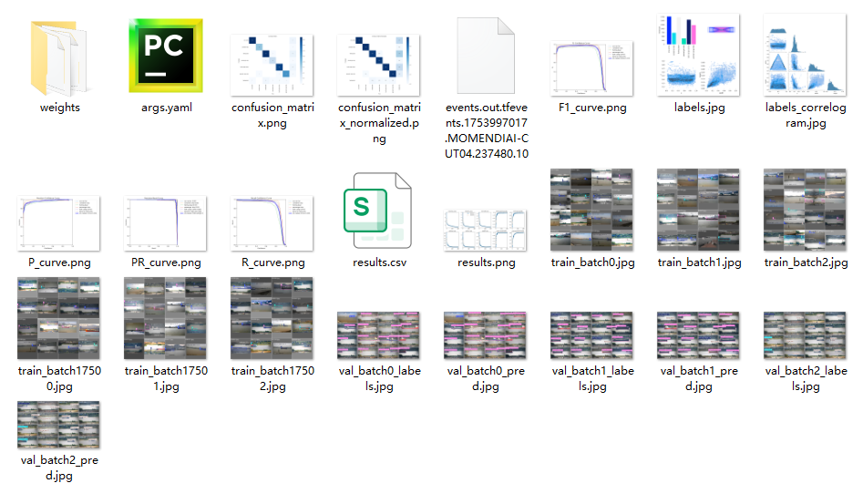The height and width of the screenshot is (504, 863).
Task: Select the results.csv spreadsheet icon
Action: click(377, 211)
